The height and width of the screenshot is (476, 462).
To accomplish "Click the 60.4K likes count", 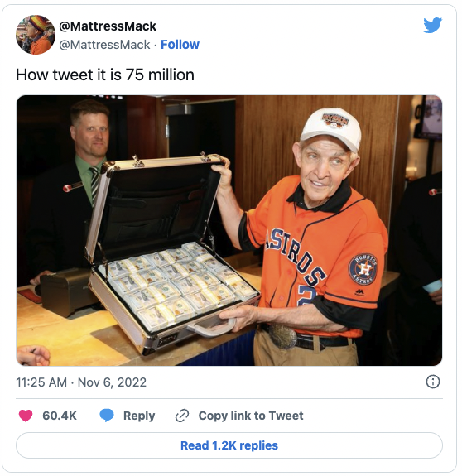I will (x=60, y=416).
